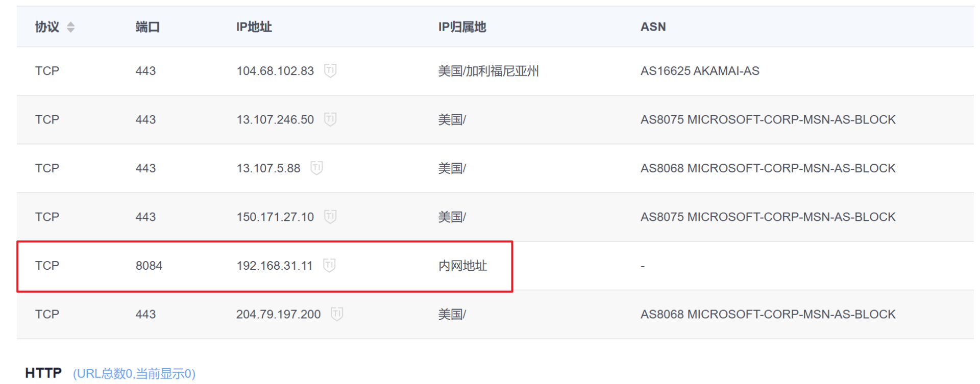Select IP address 104.68.102.83
The image size is (980, 384).
275,71
